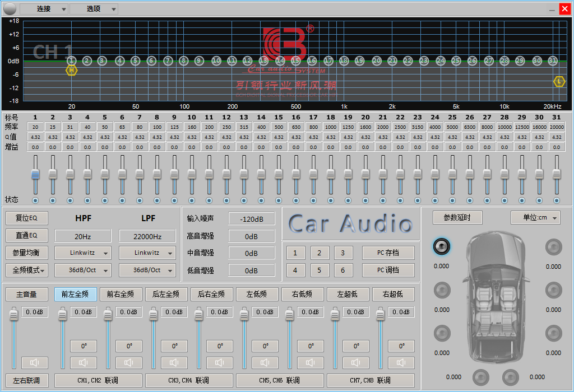Screen dimensions: 574x392
Task: Click the 主音量 master volume slider
Action: (x=14, y=315)
